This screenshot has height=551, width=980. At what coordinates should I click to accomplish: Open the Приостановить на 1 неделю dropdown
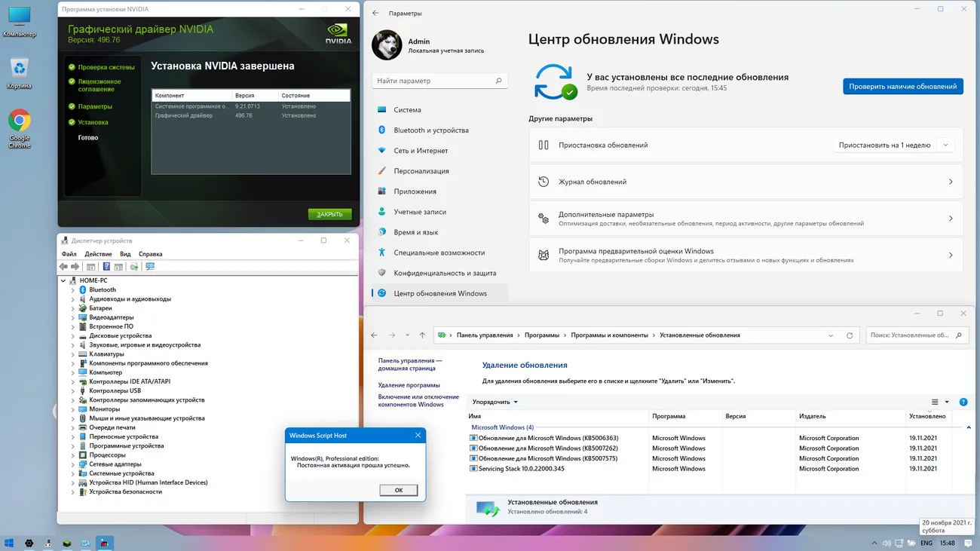pyautogui.click(x=894, y=145)
